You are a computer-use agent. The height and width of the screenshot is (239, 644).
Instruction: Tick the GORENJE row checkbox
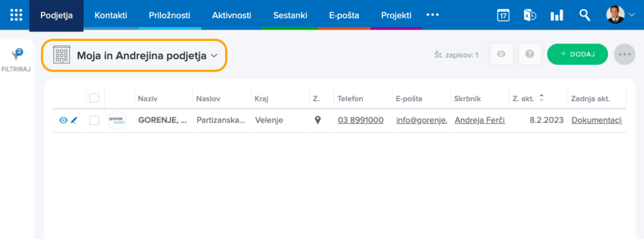point(94,120)
